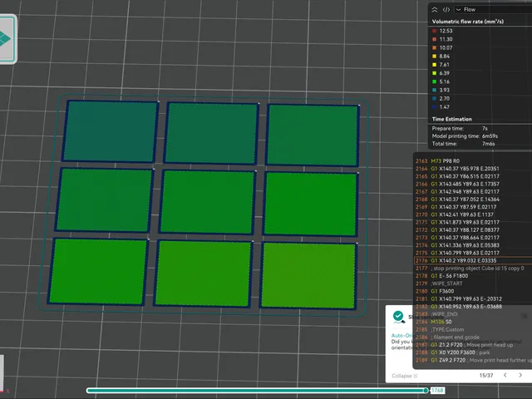Click the 'Total time: 7m6s' row

click(463, 144)
